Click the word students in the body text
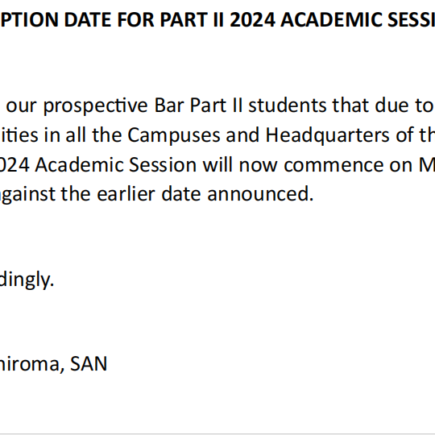 287,105
